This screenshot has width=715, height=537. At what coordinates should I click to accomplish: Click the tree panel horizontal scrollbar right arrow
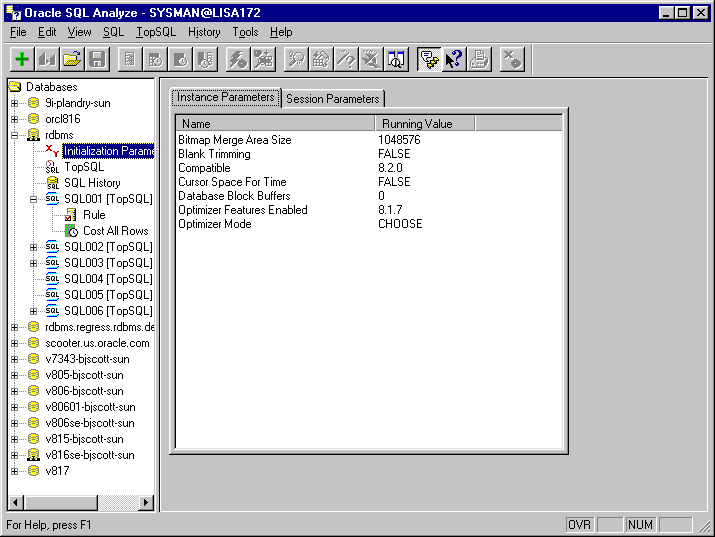[148, 502]
